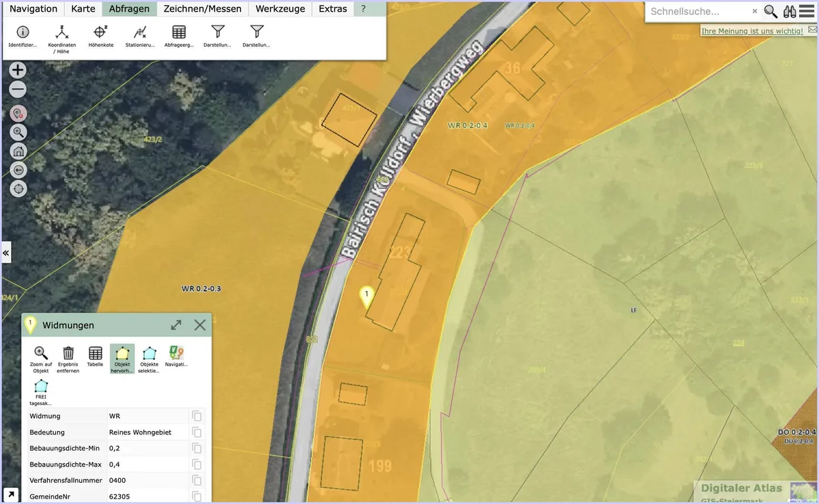Expand the Widmungen panel to full size
819x504 pixels.
click(x=176, y=325)
